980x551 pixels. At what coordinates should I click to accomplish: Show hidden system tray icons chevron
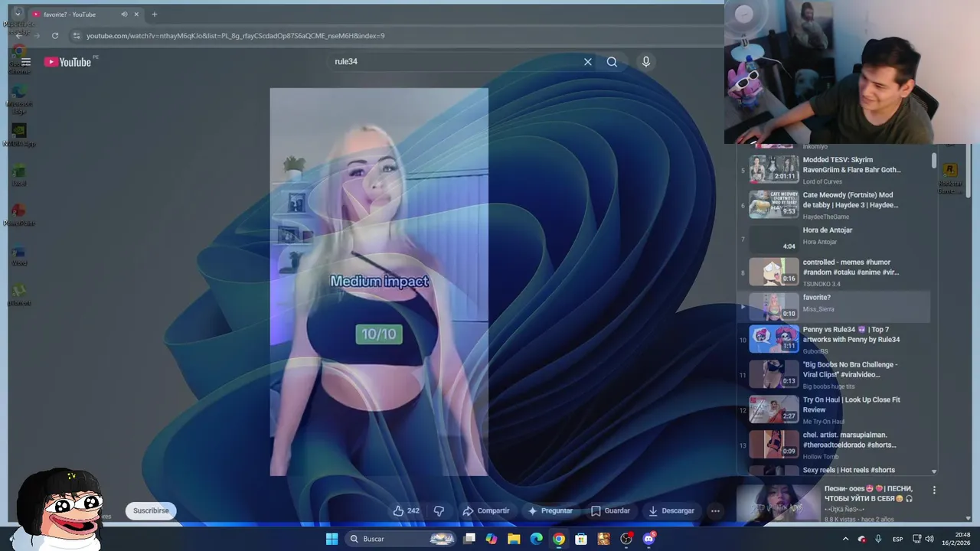(x=845, y=539)
